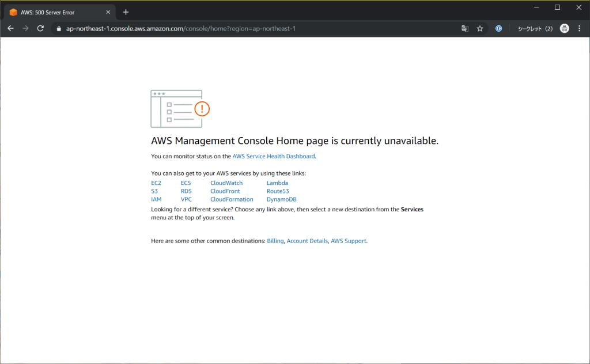Go to the RDS link
This screenshot has height=364, width=590.
coord(186,191)
